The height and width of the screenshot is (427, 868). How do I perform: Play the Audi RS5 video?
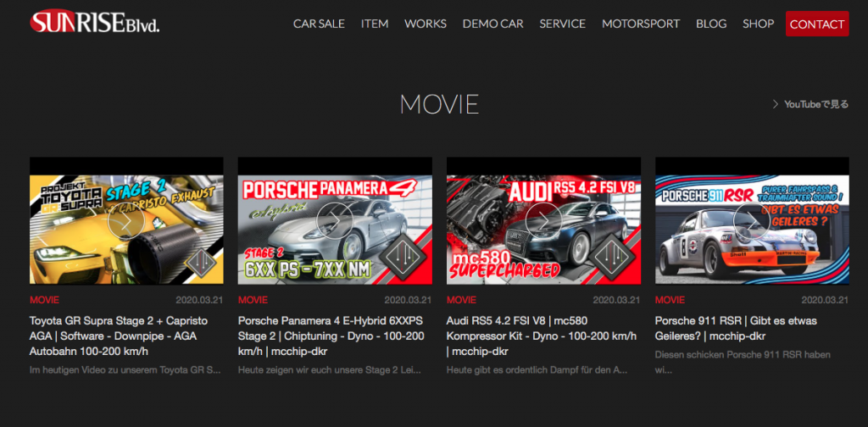[x=542, y=220]
